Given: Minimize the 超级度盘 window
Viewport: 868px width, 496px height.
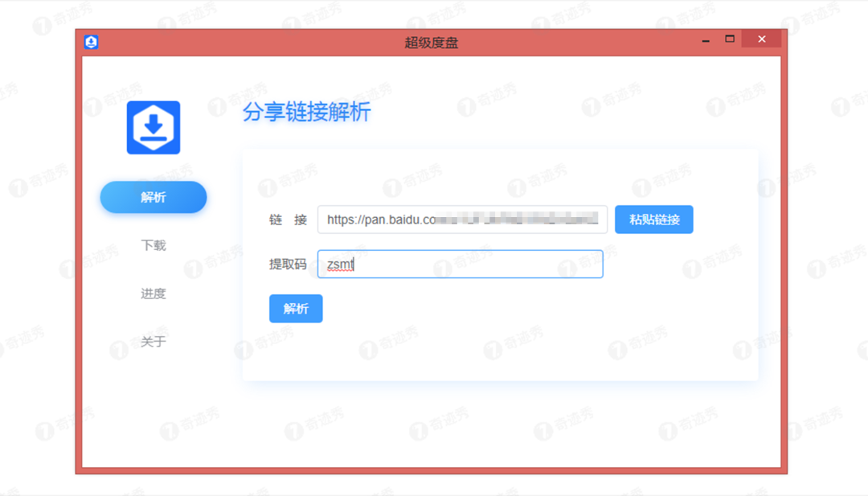Looking at the screenshot, I should click(706, 40).
